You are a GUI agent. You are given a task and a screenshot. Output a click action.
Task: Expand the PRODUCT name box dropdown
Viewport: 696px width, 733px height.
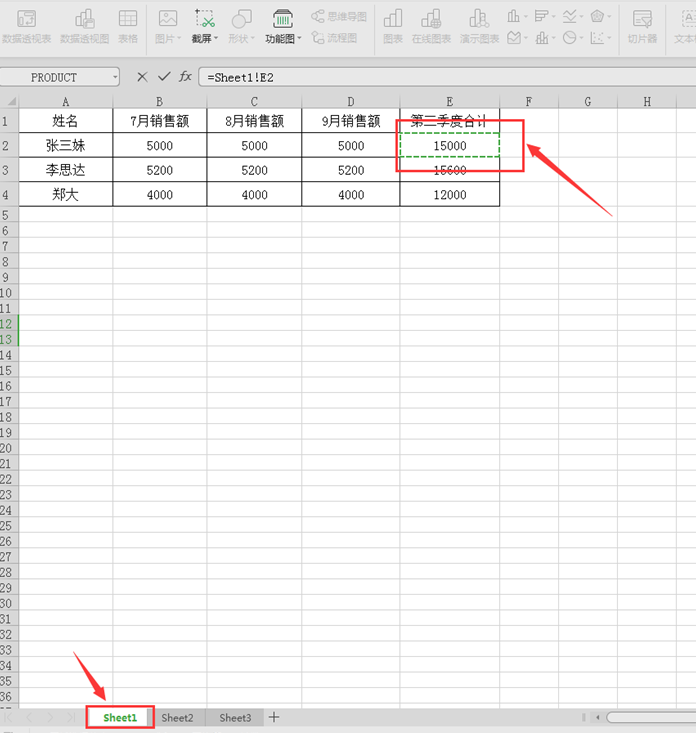point(115,77)
